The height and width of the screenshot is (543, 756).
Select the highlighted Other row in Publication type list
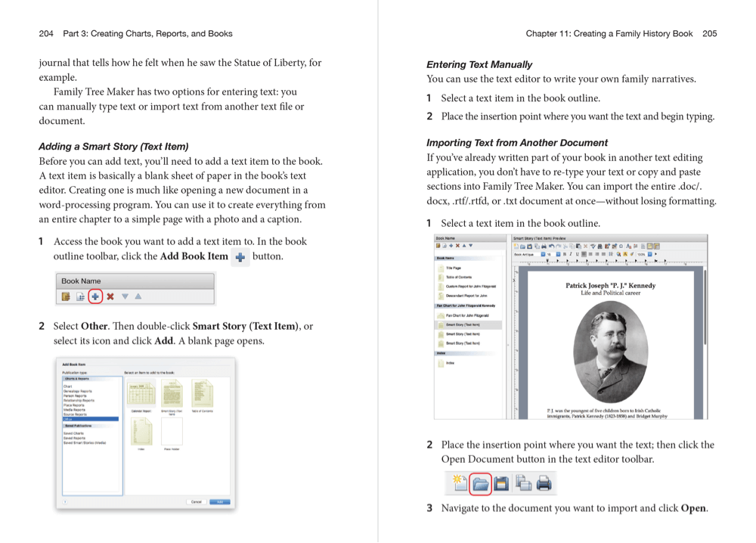[91, 419]
